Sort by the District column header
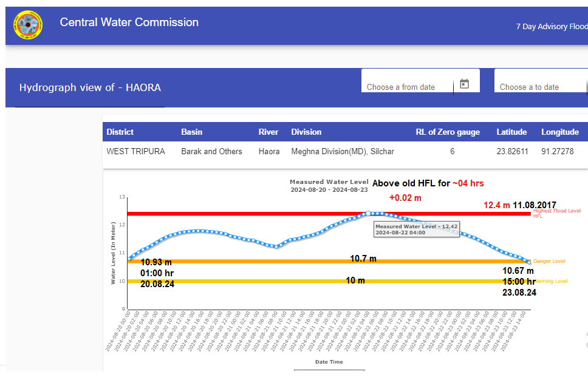This screenshot has width=588, height=380. 120,132
